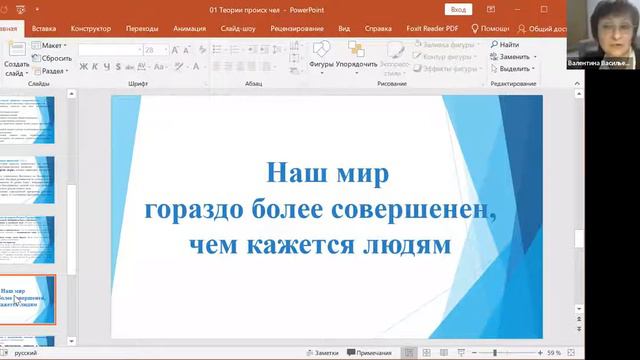Open the Эффекты фигуры shape effects dropdown
The width and height of the screenshot is (640, 360).
click(447, 69)
